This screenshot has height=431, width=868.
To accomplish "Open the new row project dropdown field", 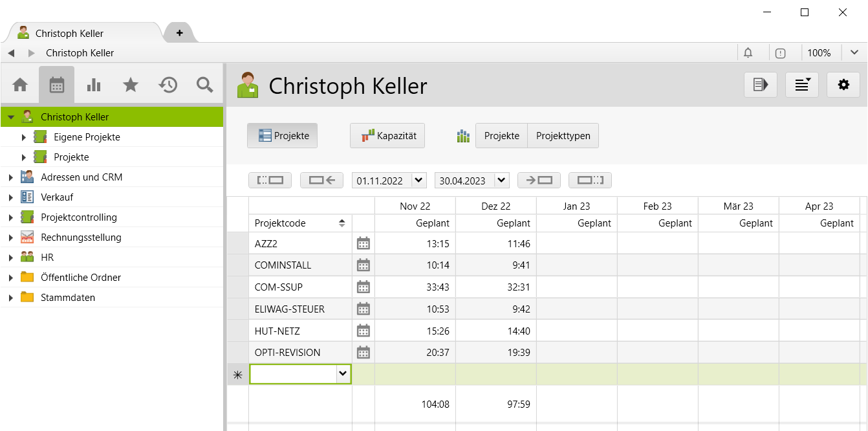I will point(342,373).
